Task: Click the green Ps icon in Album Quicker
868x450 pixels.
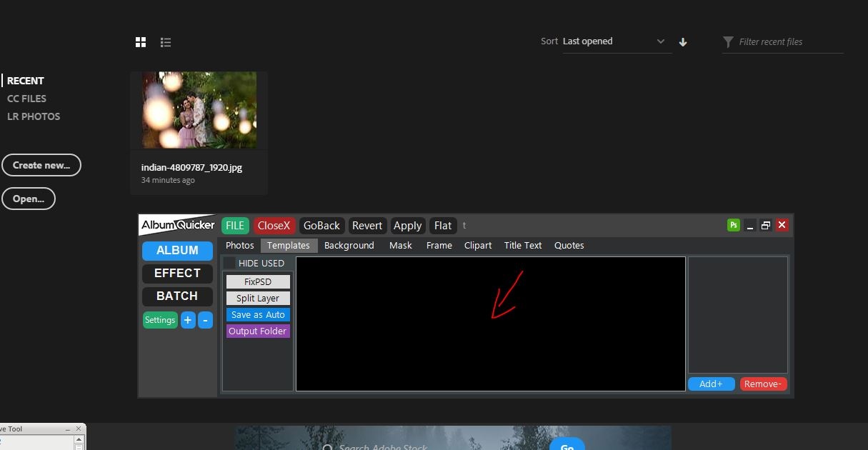Action: tap(734, 225)
